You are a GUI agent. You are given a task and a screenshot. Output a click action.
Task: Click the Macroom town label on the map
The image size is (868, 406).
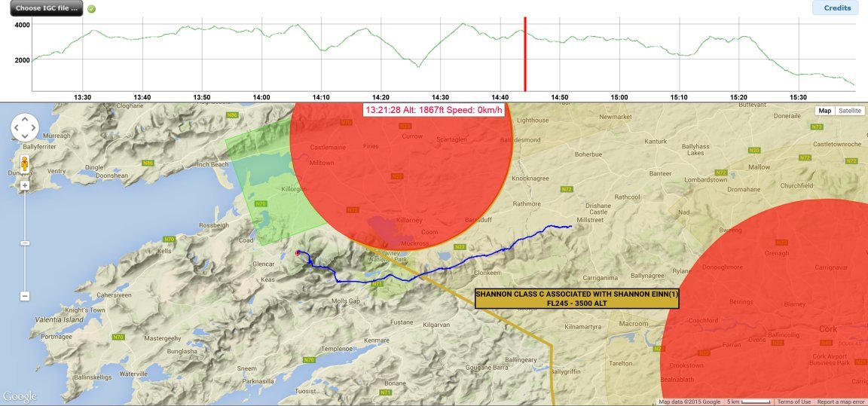(x=633, y=324)
